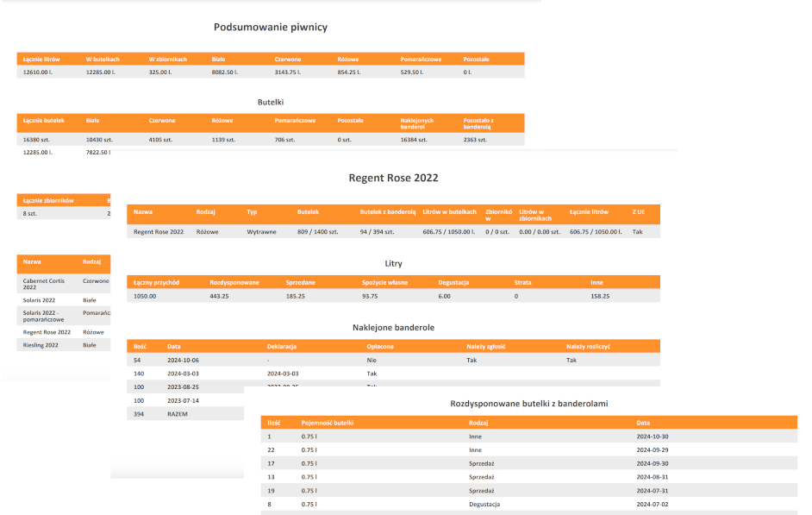The image size is (812, 515).
Task: Click the "Litry" section heading
Action: coord(393,263)
